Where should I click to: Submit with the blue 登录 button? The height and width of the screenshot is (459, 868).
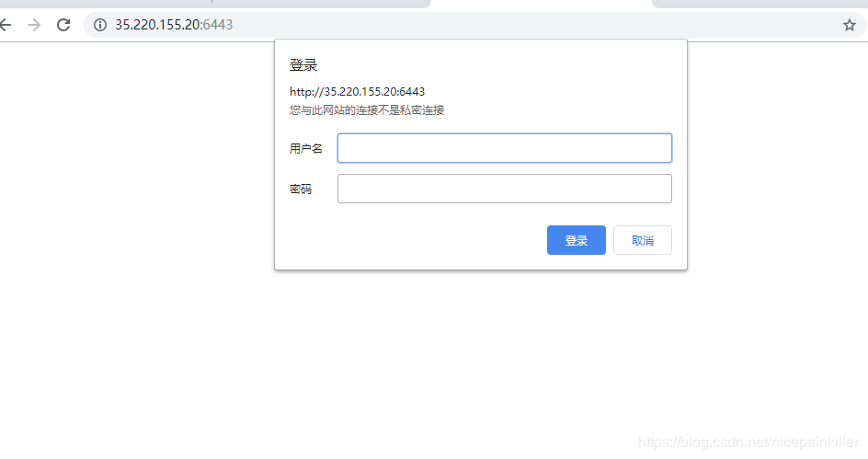577,240
